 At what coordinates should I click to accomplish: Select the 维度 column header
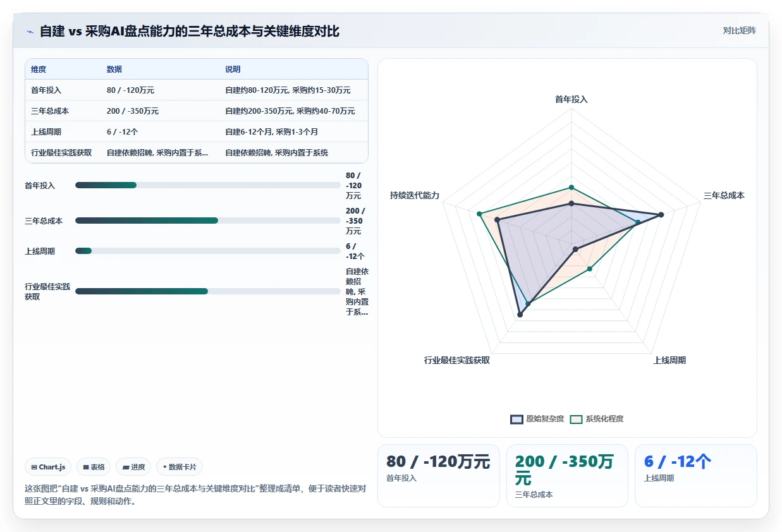39,70
